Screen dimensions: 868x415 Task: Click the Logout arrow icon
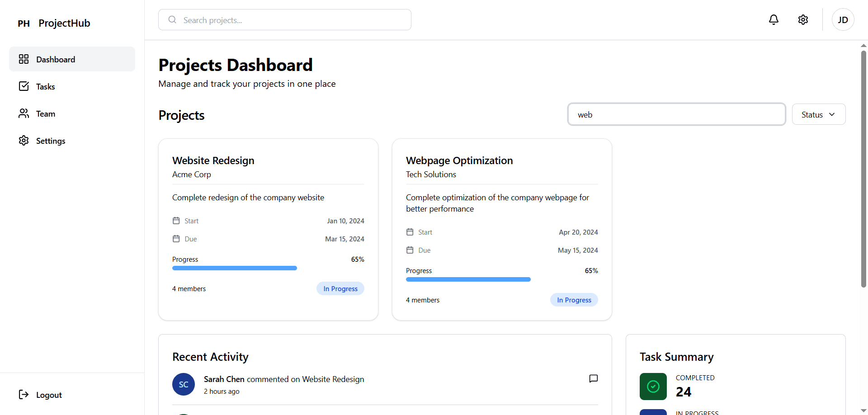(x=24, y=395)
